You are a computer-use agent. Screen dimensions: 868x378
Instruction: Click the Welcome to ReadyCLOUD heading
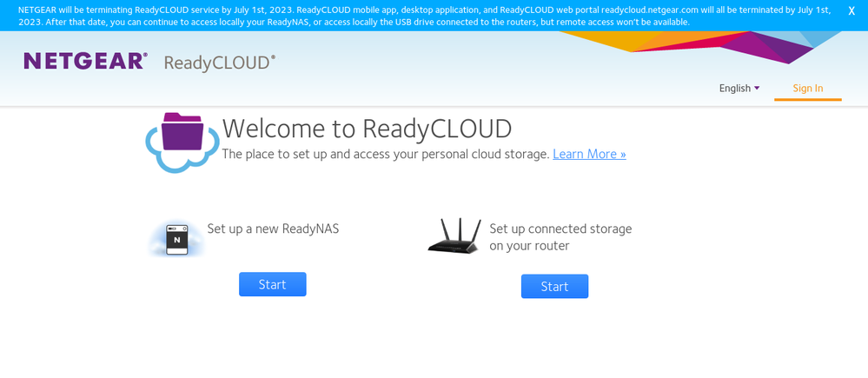367,129
